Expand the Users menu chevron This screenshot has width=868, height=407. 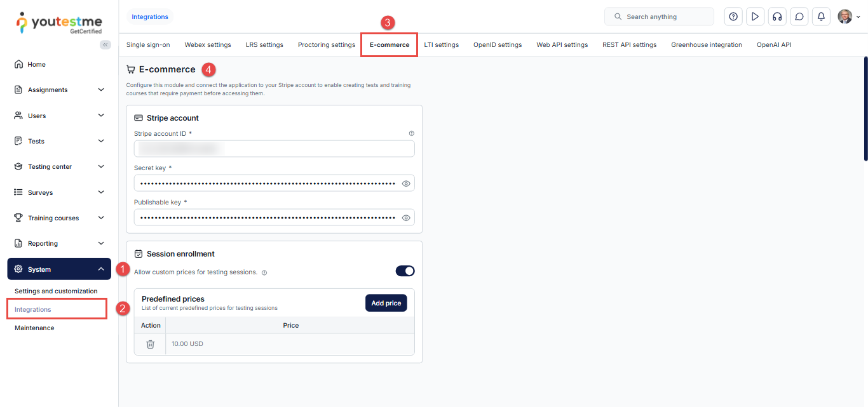click(x=101, y=116)
